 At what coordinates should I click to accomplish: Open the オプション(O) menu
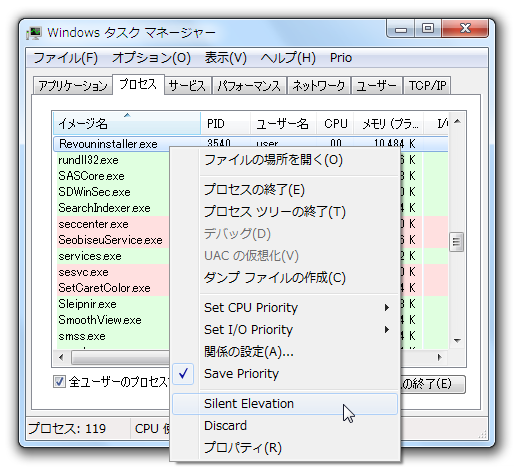pos(151,58)
